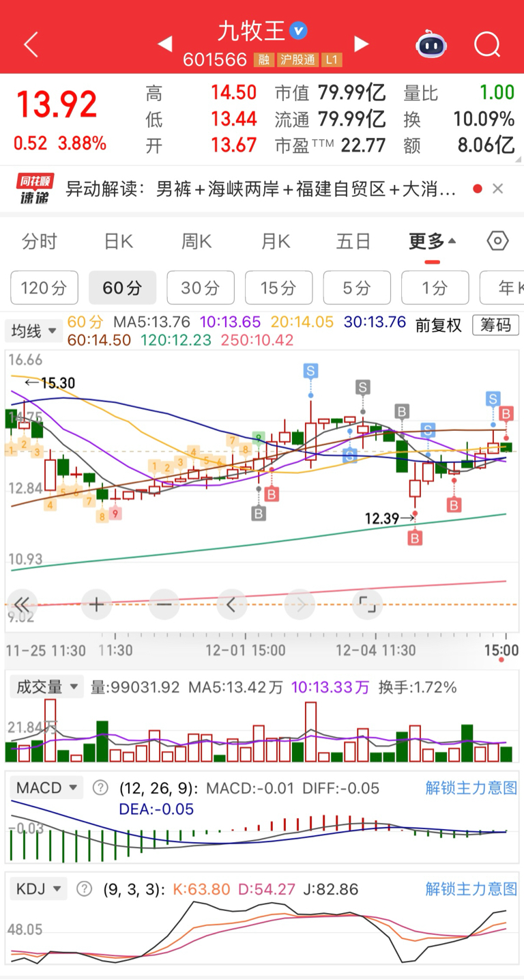
Task: Tap the 同花顺速递 logo
Action: click(x=35, y=189)
